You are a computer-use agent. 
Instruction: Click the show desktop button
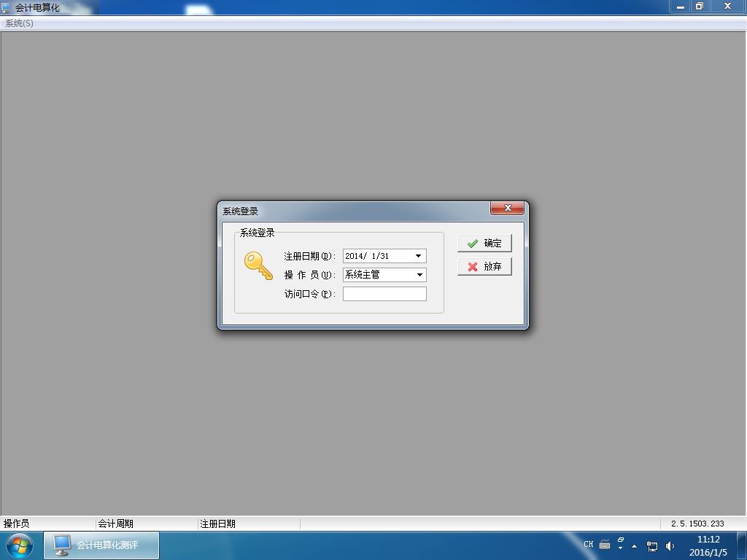tap(742, 545)
